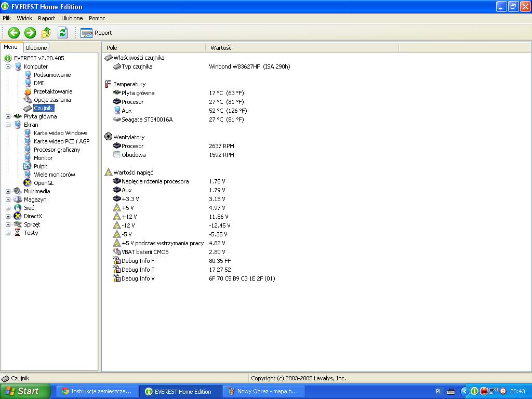Image resolution: width=532 pixels, height=399 pixels.
Task: Click the green Forward arrow toolbar icon
Action: 30,33
